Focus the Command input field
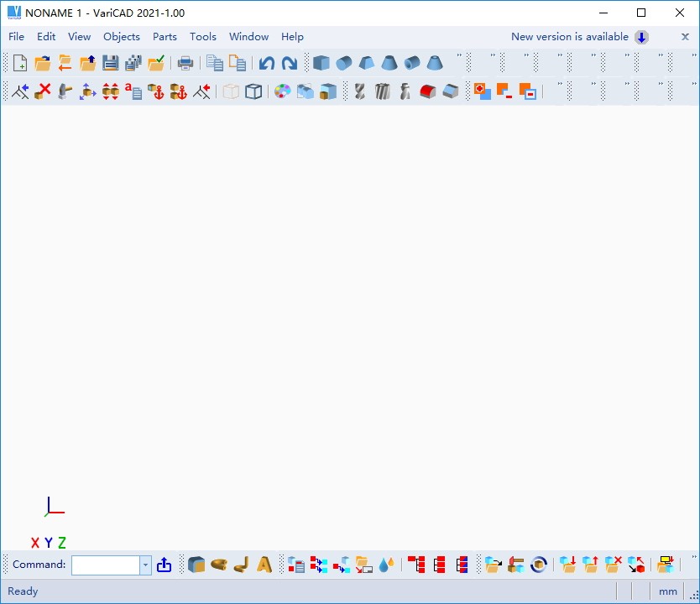The image size is (700, 604). tap(106, 565)
